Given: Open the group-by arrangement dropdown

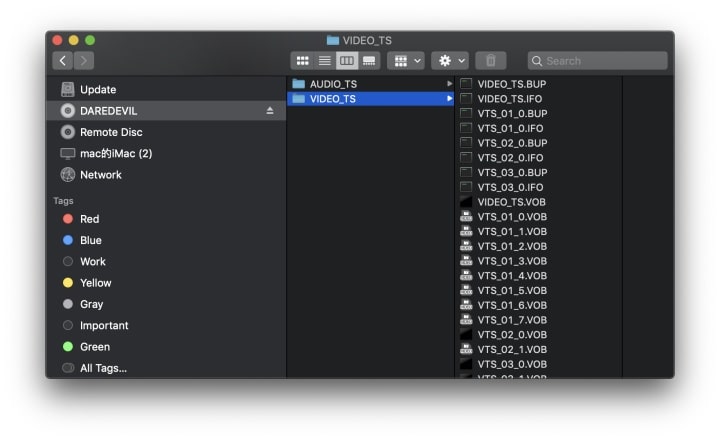Looking at the screenshot, I should click(406, 61).
